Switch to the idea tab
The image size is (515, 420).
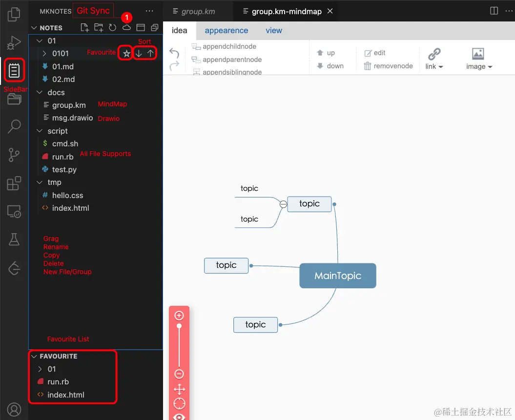(179, 31)
